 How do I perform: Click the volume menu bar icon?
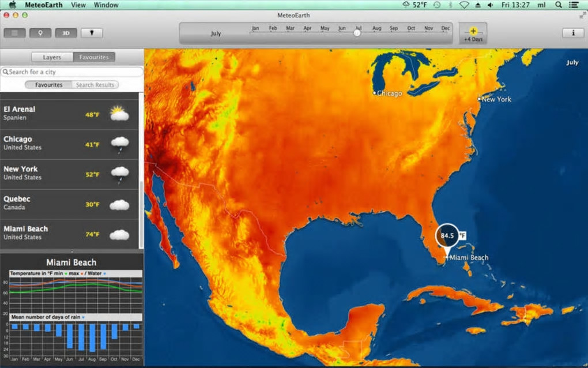point(490,5)
